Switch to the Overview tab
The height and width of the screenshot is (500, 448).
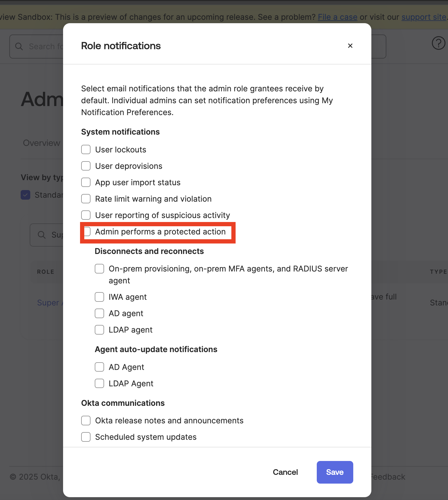[41, 143]
